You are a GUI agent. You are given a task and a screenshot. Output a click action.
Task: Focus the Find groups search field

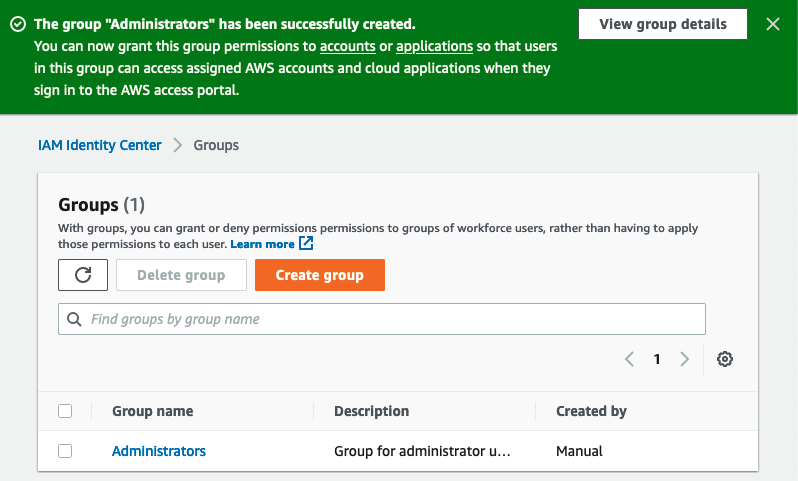click(x=382, y=319)
